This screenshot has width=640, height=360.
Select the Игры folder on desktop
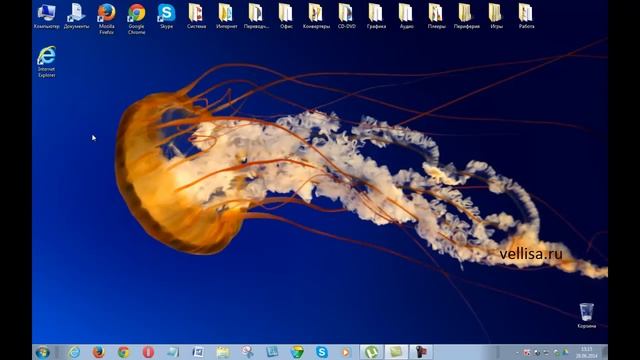[x=496, y=16]
